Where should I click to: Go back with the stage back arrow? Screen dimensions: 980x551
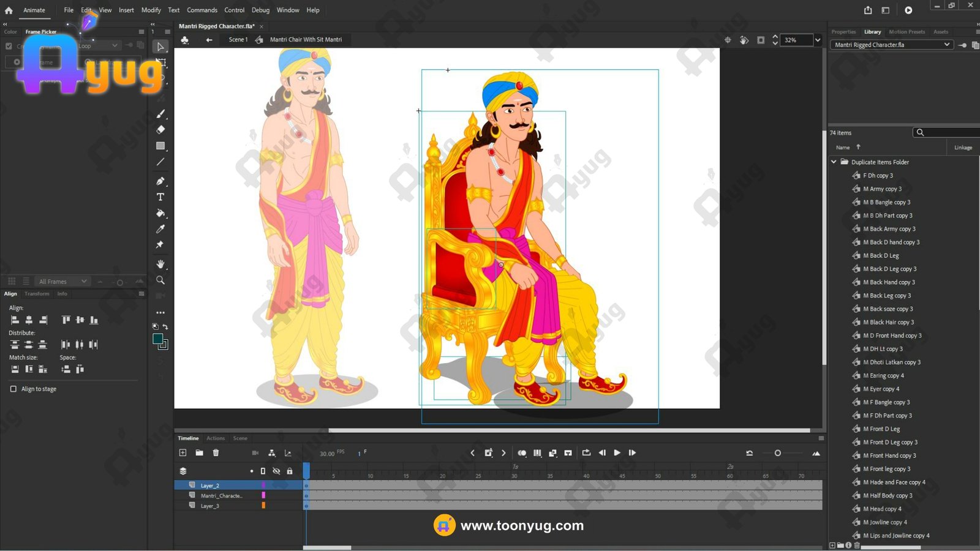[x=209, y=40]
